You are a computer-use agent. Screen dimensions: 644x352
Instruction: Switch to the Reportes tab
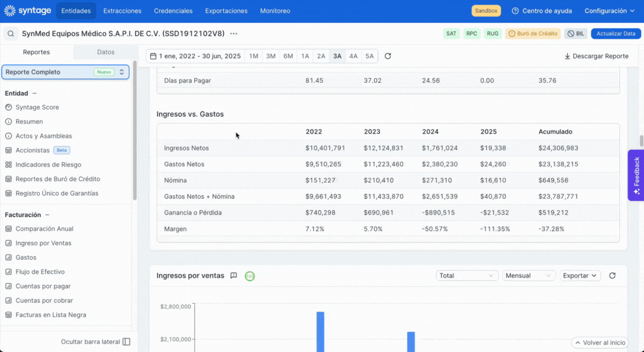coord(36,52)
